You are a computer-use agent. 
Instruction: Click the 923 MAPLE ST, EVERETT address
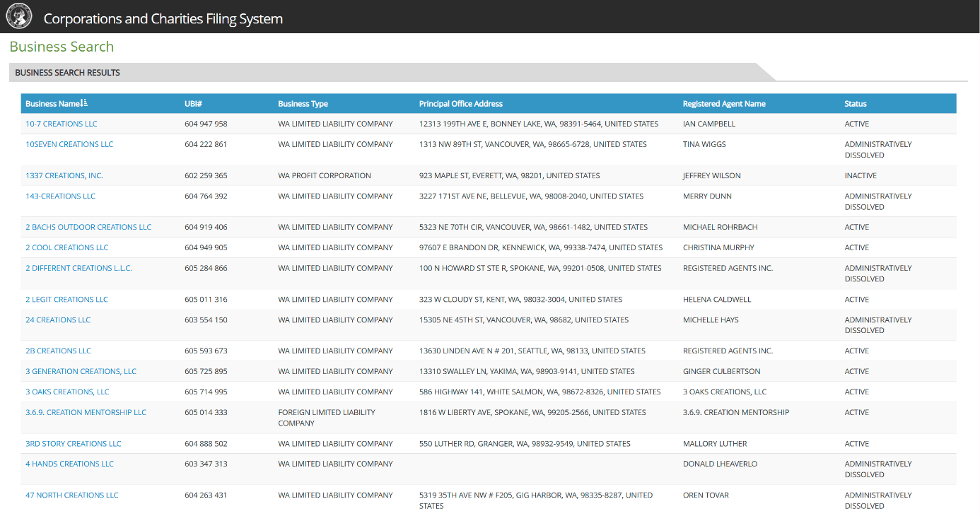(x=509, y=175)
